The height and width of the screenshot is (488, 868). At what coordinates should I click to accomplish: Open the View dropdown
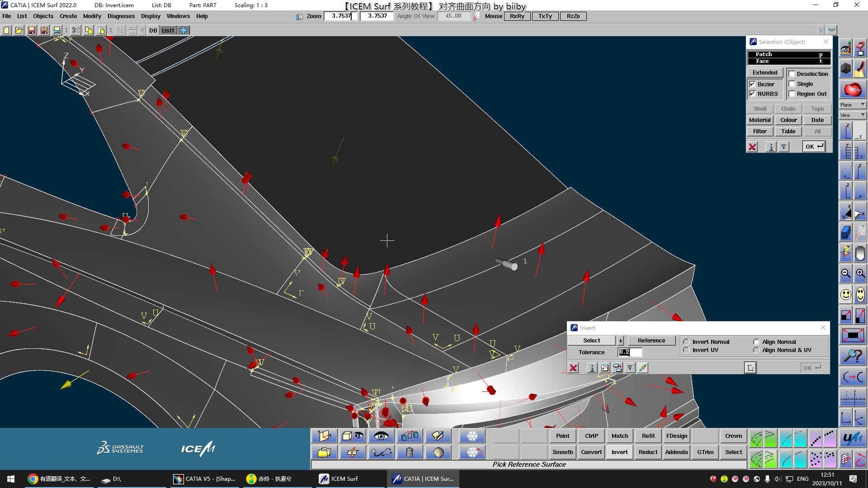pos(853,115)
